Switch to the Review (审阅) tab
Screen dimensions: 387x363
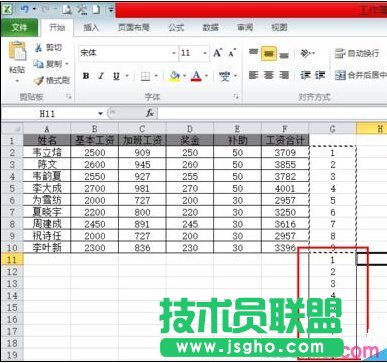point(245,28)
